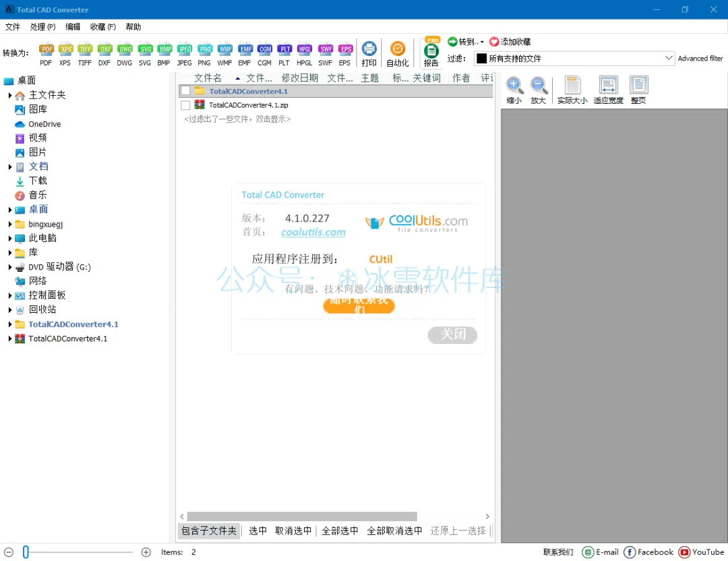Click 选中 to check selected files

tap(257, 531)
